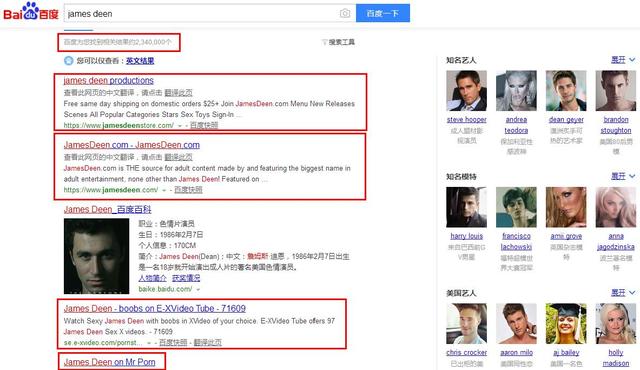Open the James Deen_百度百科 result
The width and height of the screenshot is (640, 370).
point(107,210)
